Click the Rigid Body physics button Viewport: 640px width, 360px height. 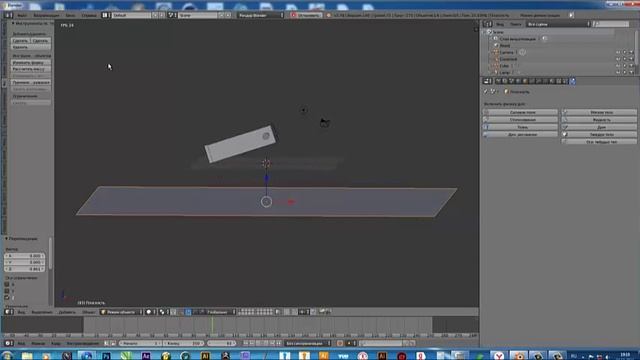pos(599,134)
